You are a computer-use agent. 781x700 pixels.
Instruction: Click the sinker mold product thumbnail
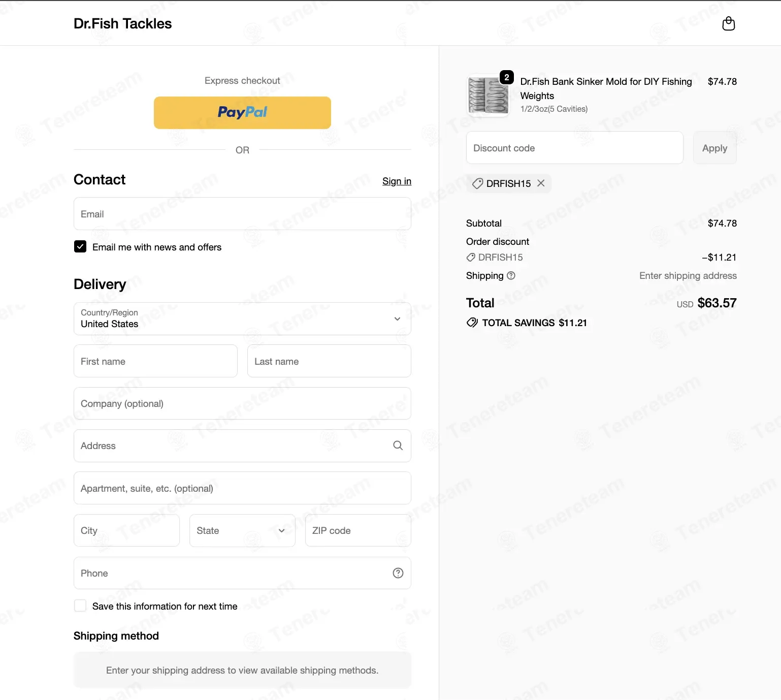[487, 96]
